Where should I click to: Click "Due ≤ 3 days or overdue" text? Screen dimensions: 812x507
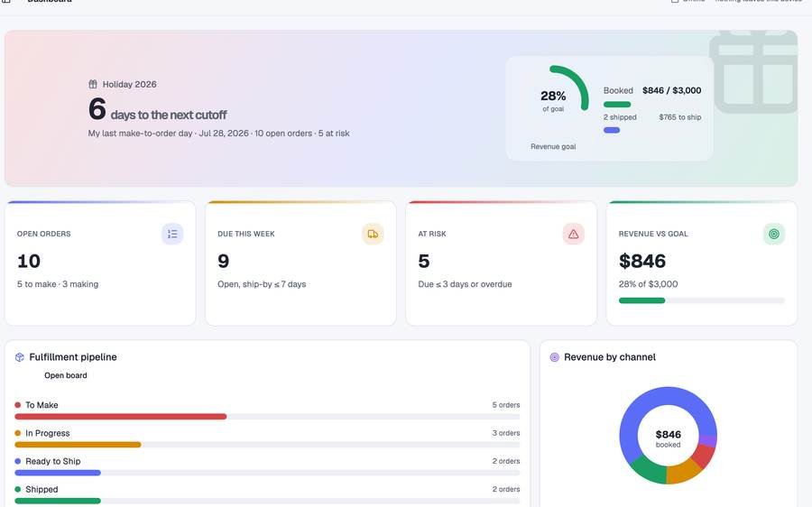coord(465,284)
